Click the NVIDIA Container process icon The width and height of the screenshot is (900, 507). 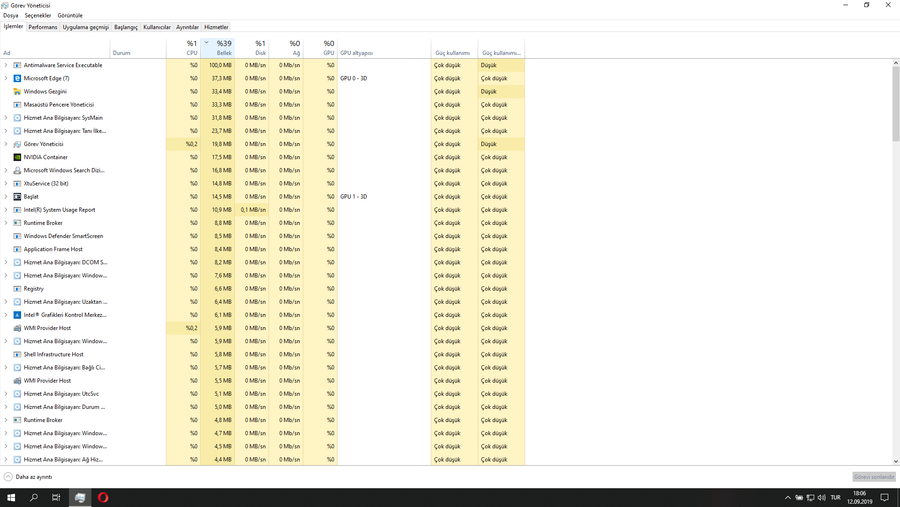[17, 157]
